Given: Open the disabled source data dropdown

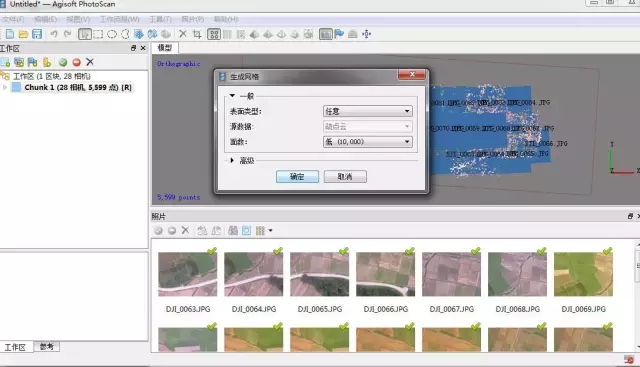Looking at the screenshot, I should point(368,127).
